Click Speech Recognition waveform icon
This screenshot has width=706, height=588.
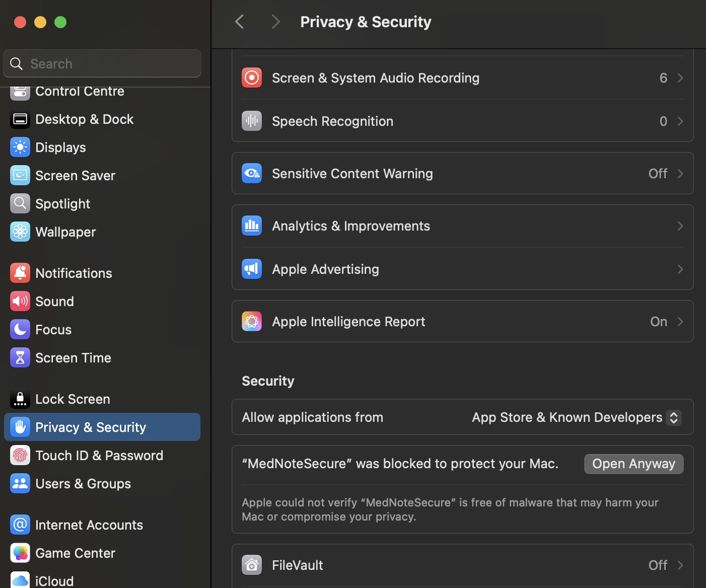(252, 121)
